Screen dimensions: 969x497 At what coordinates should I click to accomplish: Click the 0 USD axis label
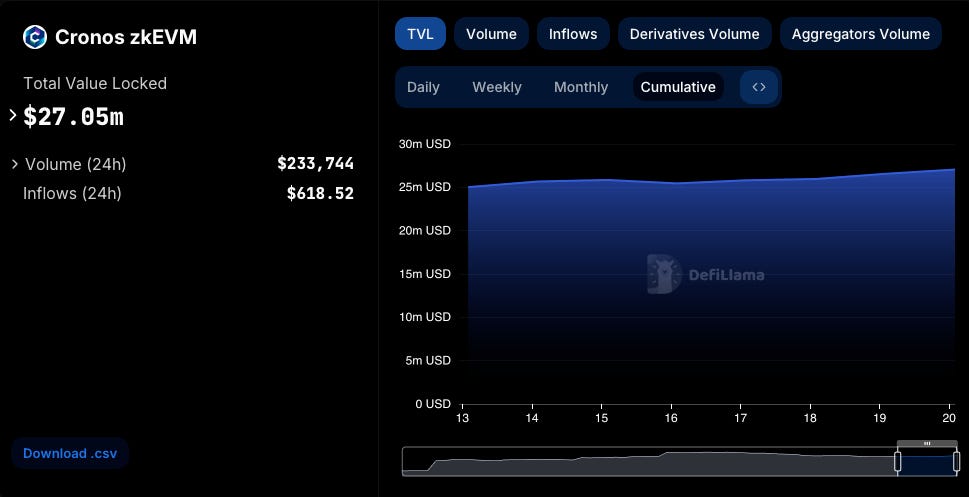point(433,404)
